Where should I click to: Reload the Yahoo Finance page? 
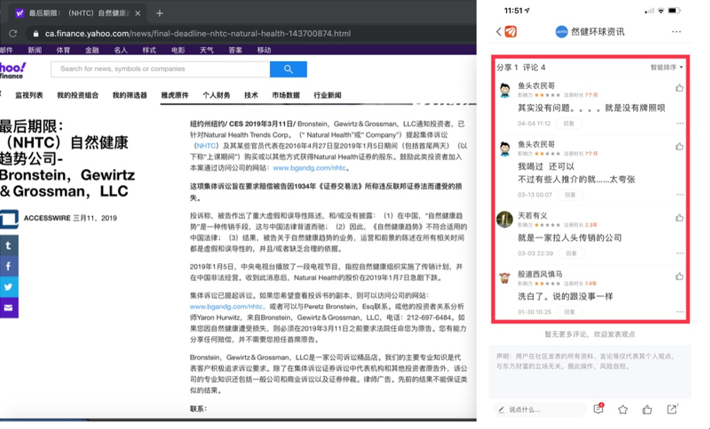[13, 34]
